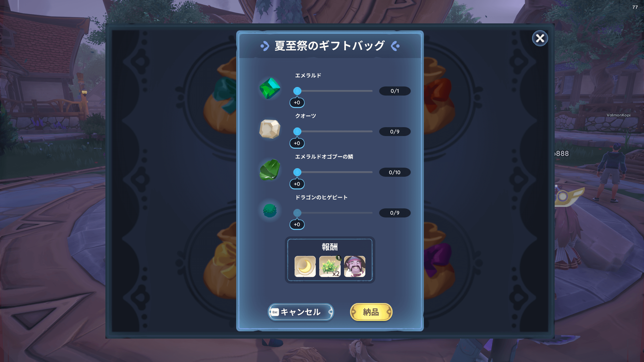Viewport: 644px width, 362px height.
Task: Click the Dragon's Beard Peat icon
Action: pos(270,211)
